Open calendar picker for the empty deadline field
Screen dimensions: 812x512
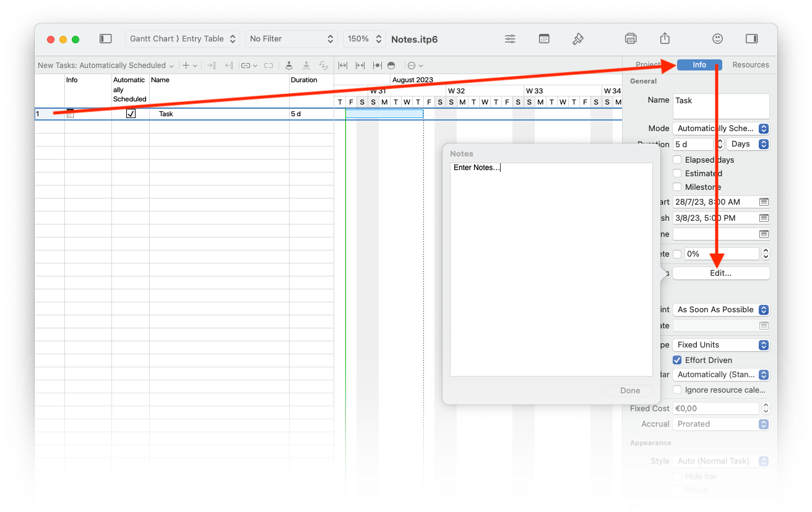(764, 234)
